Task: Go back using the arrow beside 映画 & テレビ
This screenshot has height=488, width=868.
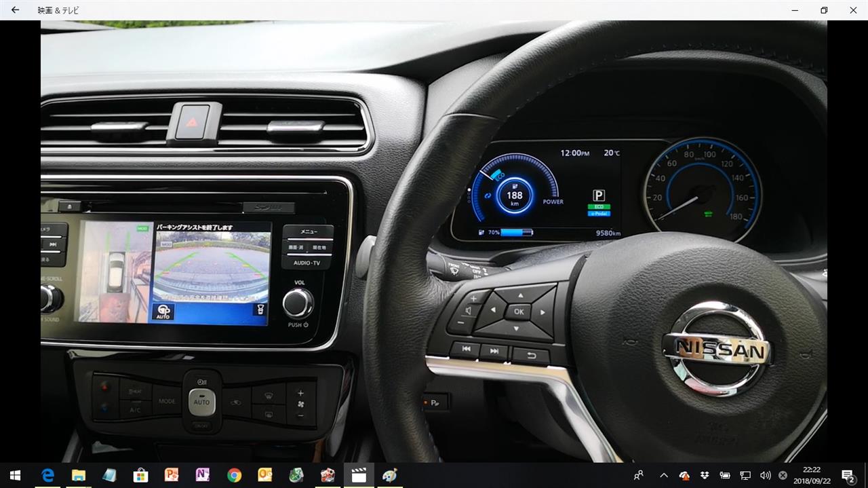Action: (x=15, y=10)
